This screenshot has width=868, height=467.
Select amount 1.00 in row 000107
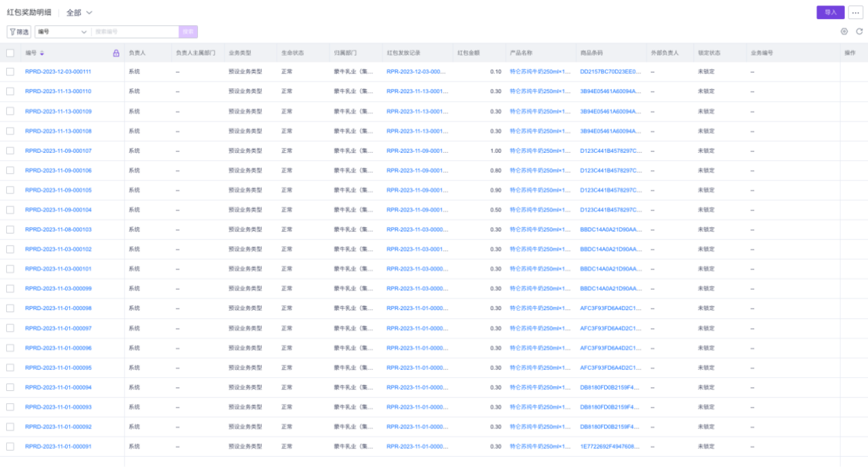[496, 151]
